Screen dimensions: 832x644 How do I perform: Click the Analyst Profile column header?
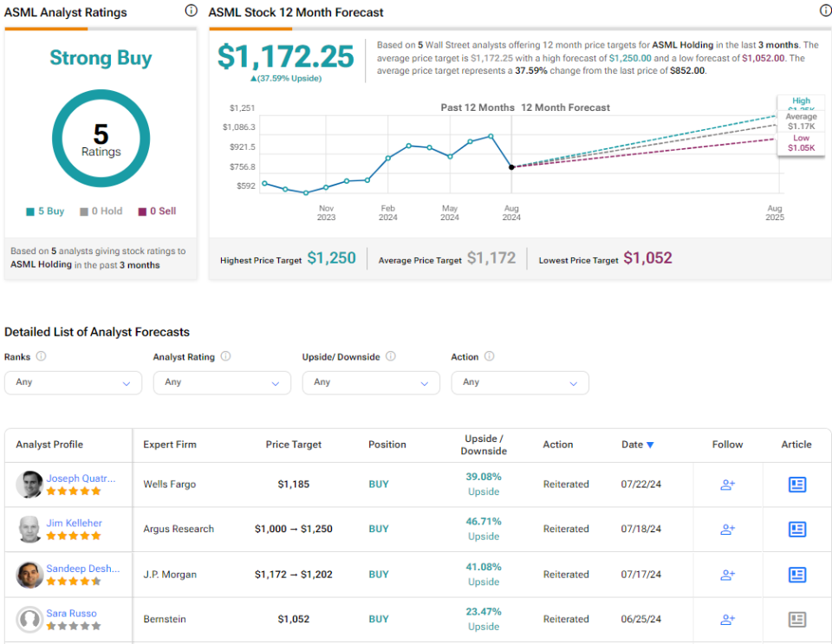[49, 445]
